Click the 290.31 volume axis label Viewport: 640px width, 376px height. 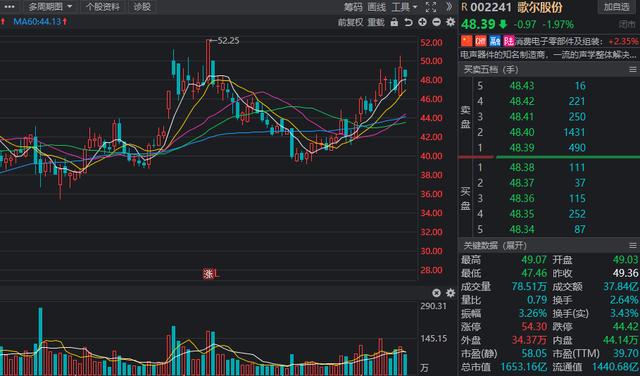click(433, 306)
